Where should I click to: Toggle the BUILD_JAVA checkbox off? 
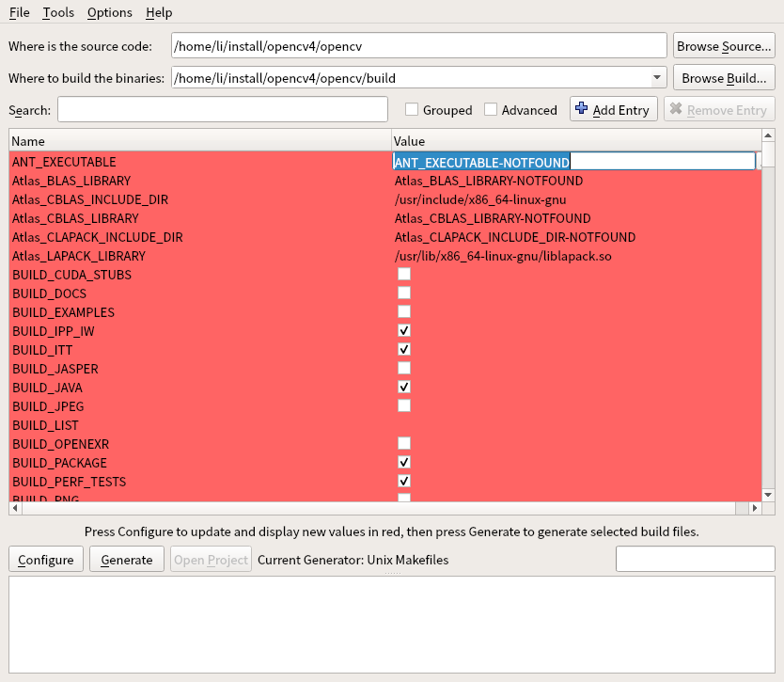[x=404, y=387]
